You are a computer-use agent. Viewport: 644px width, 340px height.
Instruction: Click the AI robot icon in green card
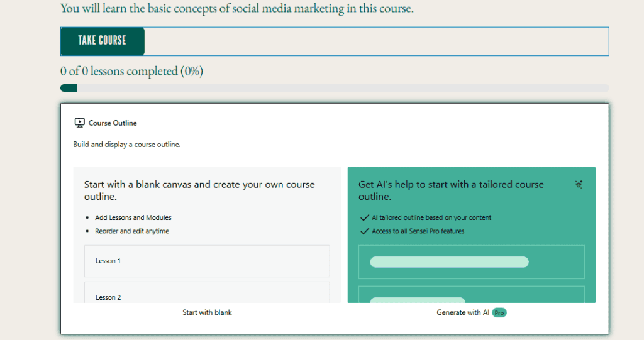[x=579, y=184]
